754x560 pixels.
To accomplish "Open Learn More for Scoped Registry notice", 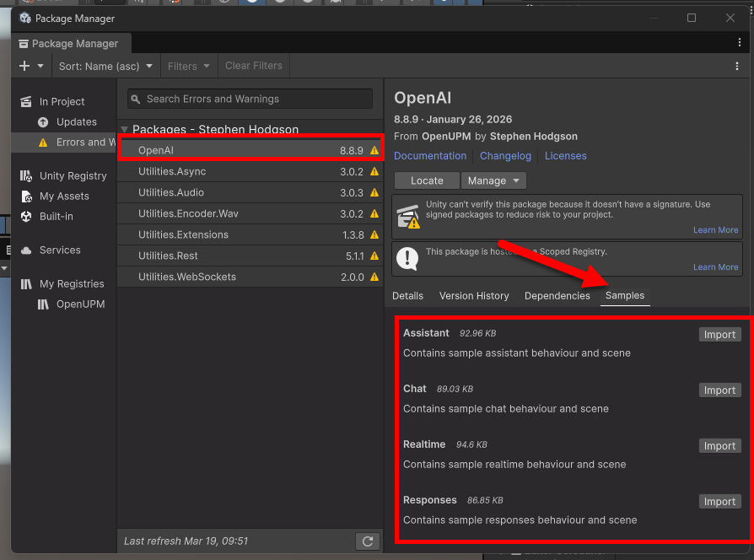I will point(715,267).
